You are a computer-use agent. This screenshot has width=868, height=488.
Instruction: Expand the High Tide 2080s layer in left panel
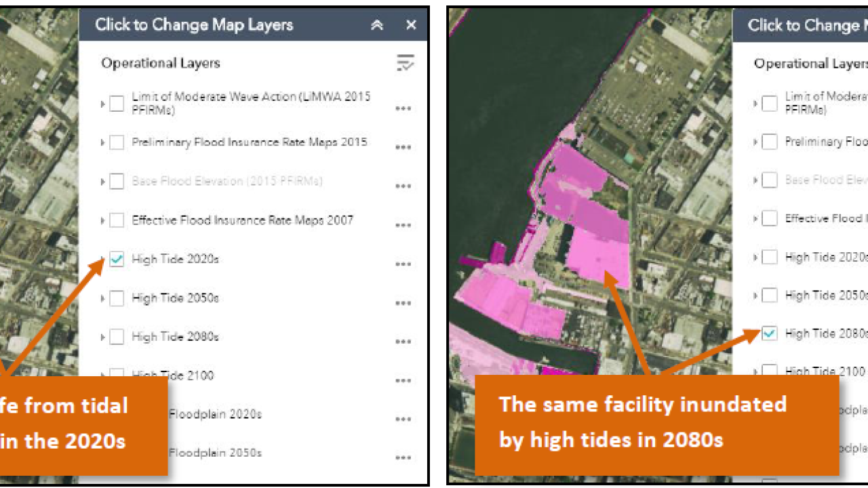coord(103,338)
